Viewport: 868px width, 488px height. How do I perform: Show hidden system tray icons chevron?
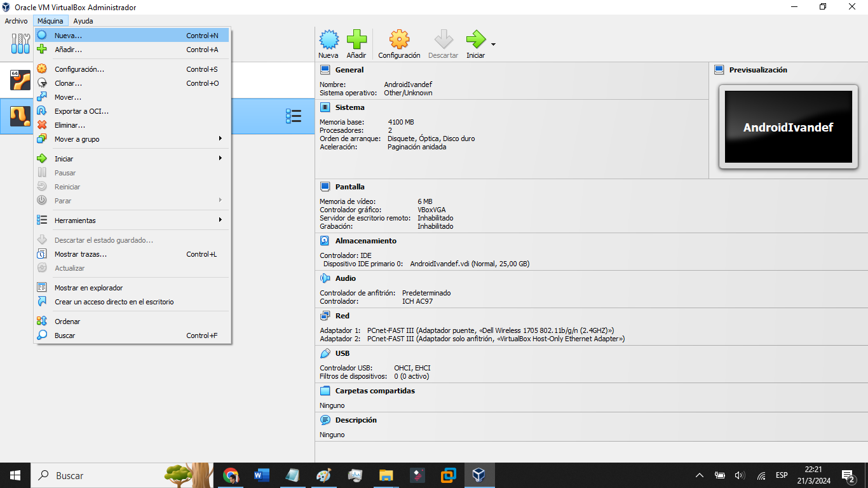pyautogui.click(x=700, y=475)
